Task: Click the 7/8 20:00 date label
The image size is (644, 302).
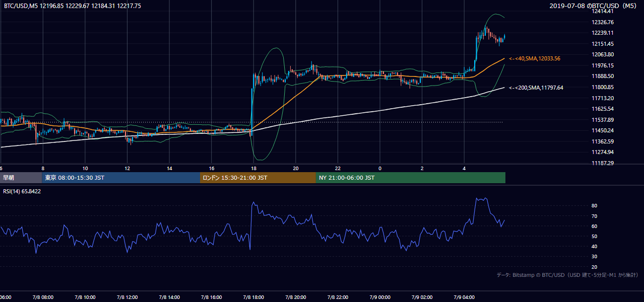Action: (x=296, y=297)
